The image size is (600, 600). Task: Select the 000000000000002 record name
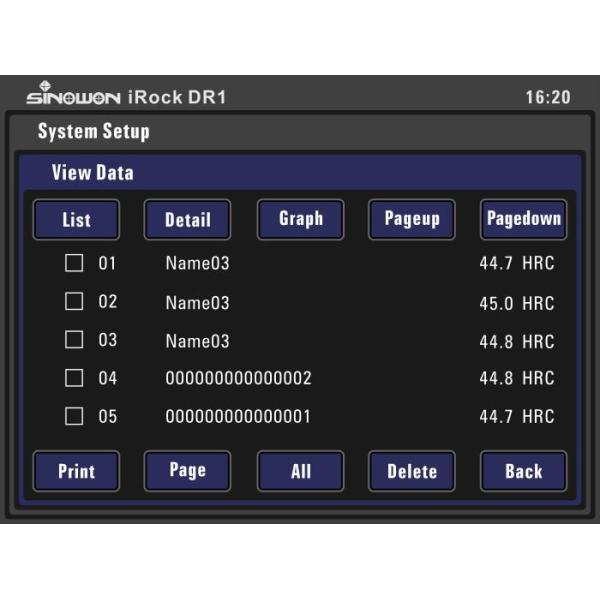[x=238, y=379]
